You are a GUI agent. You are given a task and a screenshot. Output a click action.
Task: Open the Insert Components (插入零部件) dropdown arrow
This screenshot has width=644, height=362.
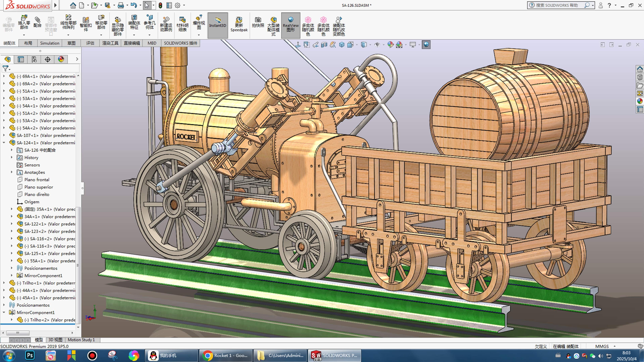point(24,35)
